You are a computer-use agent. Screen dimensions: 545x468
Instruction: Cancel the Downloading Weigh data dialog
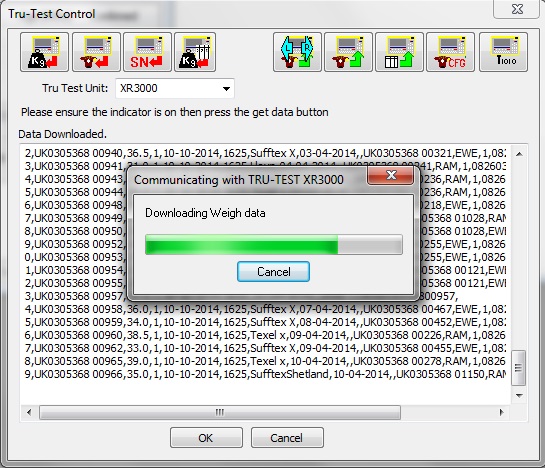coord(273,272)
